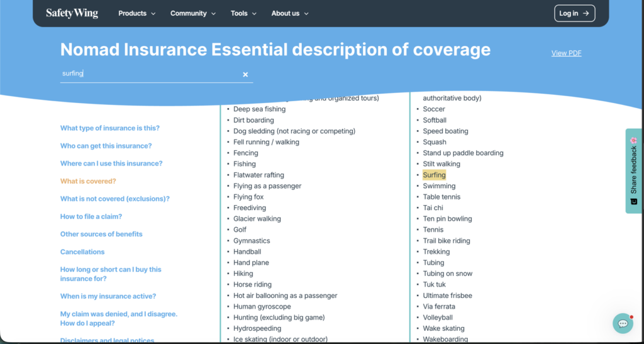Screen dimensions: 644x344
Task: Click Dog sledding (not racing or competing)
Action: (294, 131)
